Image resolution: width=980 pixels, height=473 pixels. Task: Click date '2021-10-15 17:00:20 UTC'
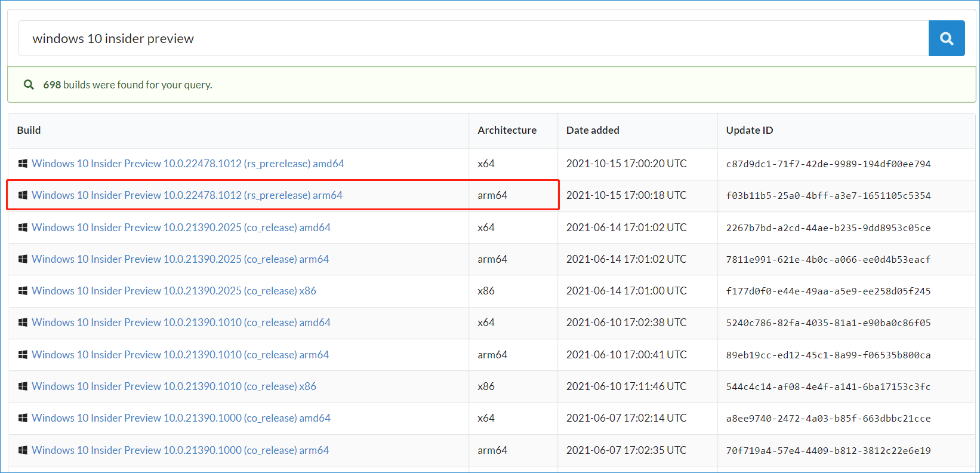point(627,164)
